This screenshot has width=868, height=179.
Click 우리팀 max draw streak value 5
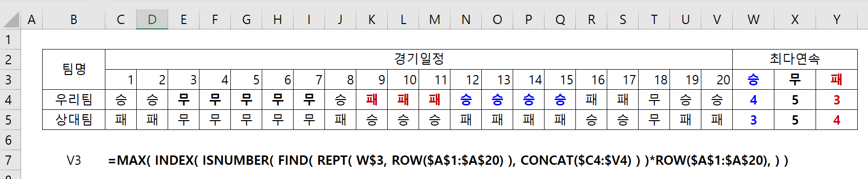[794, 100]
